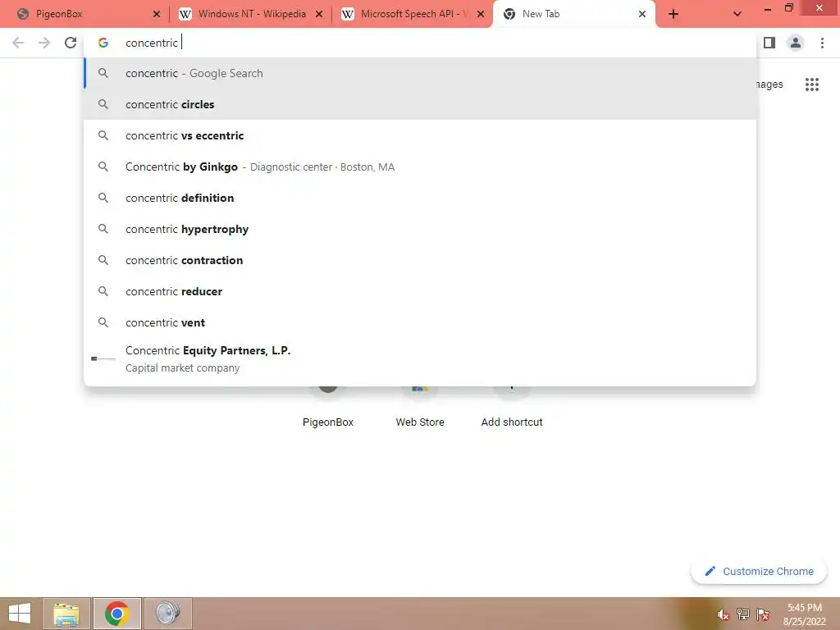Close the Windows NT - Wikipedia tab
This screenshot has height=630, width=840.
[x=319, y=14]
